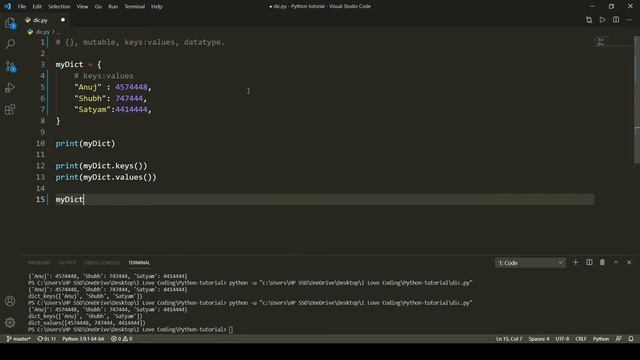Open the terminal selector dropdown '1: Code'
Image resolution: width=640 pixels, height=360 pixels.
click(530, 263)
